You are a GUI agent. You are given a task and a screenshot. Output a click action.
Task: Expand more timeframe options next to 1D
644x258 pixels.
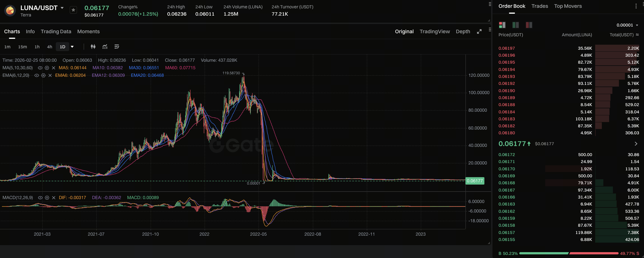click(72, 47)
